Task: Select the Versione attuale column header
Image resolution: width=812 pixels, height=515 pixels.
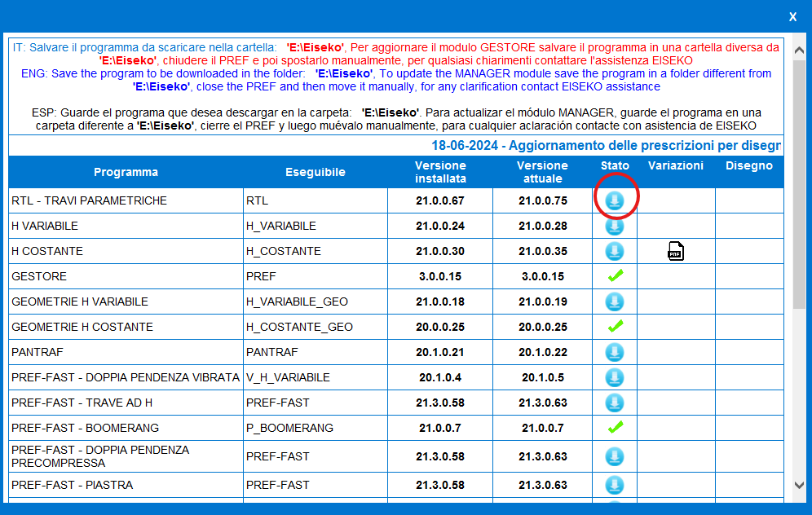Action: (544, 172)
